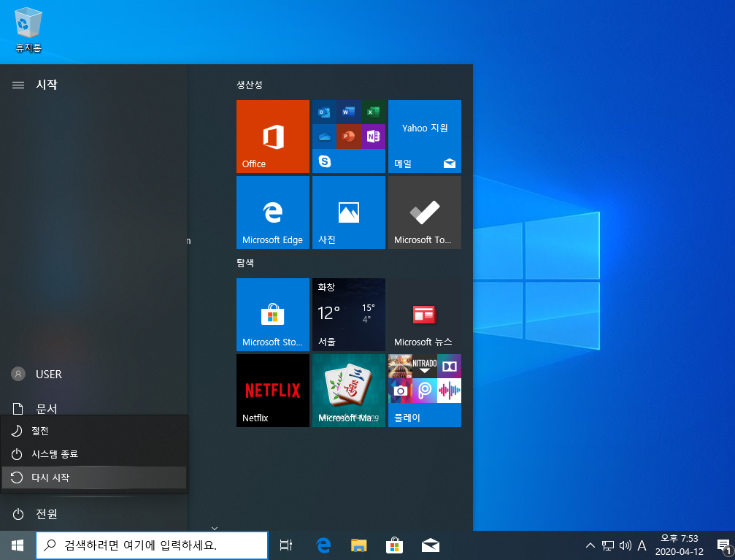Open PowerPoint in the Office apps tile

[349, 137]
